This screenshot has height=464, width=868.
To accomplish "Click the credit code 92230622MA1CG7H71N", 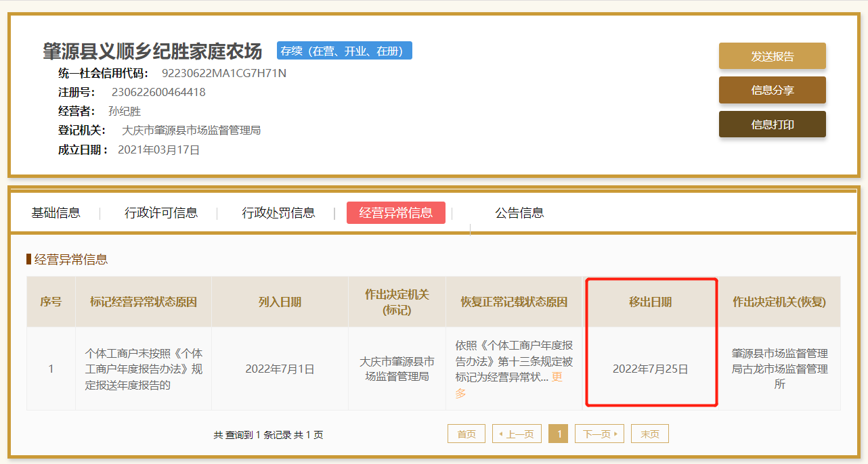I will coord(223,73).
